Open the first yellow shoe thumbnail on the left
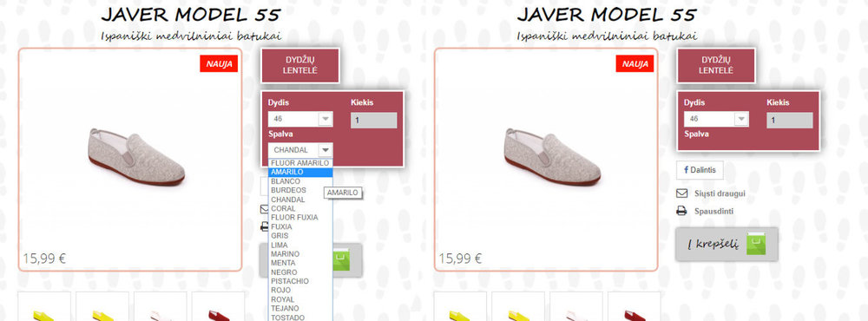 click(x=44, y=306)
